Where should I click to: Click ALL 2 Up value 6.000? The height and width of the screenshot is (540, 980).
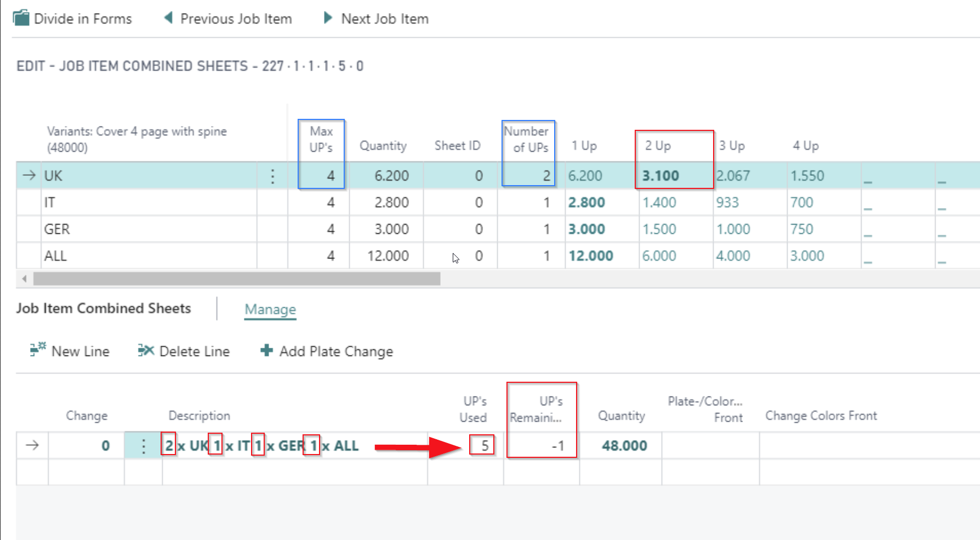[x=659, y=256]
